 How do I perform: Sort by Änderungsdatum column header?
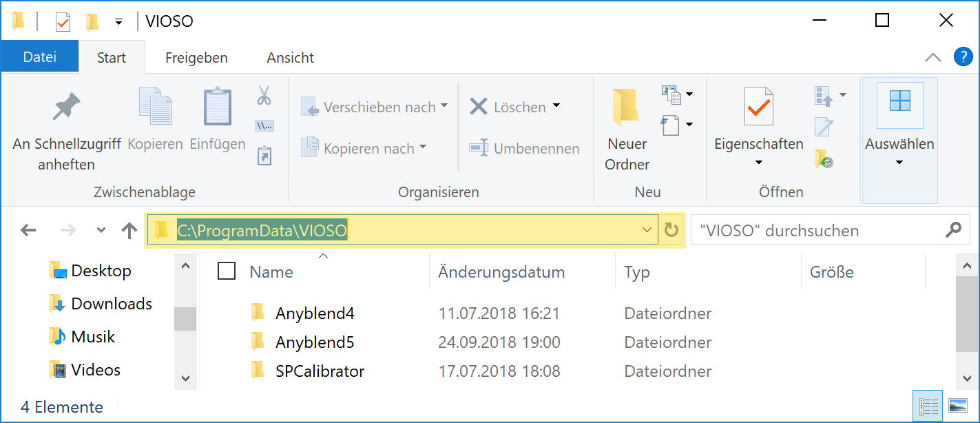(x=501, y=272)
